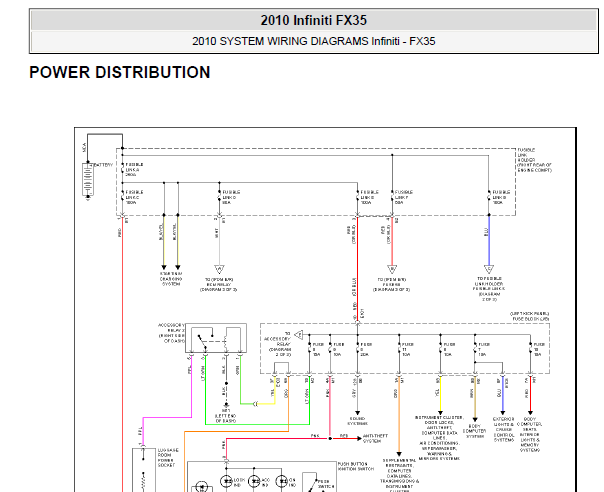Viewport: 604px width, 492px height.
Task: Click the ON IND LED symbol
Action: (x=282, y=481)
